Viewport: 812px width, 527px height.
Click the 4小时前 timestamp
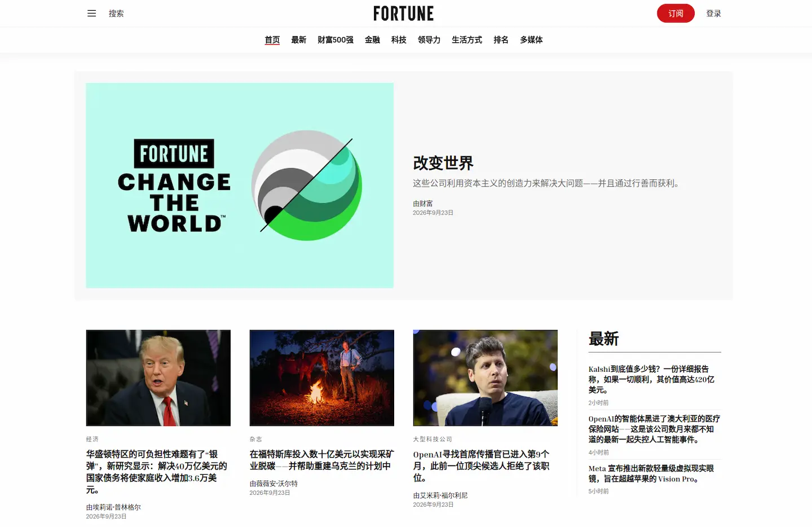pyautogui.click(x=598, y=453)
